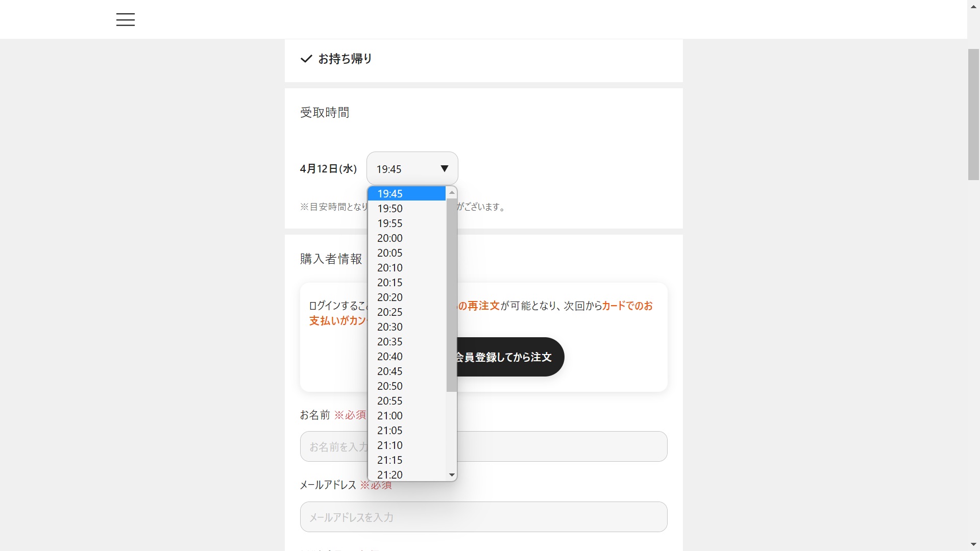Choose 20:15 pickup time
The height and width of the screenshot is (551, 980).
pyautogui.click(x=407, y=282)
